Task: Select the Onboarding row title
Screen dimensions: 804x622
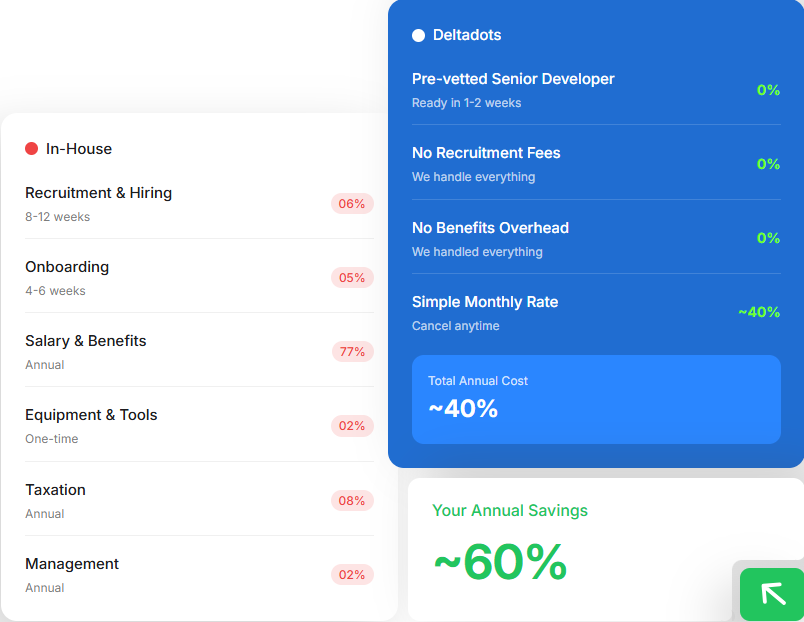Action: [67, 267]
